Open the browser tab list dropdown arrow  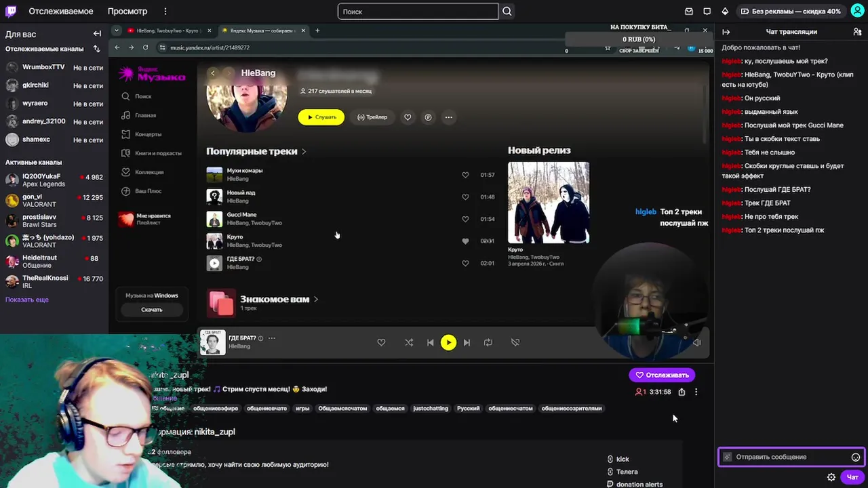[x=117, y=30]
